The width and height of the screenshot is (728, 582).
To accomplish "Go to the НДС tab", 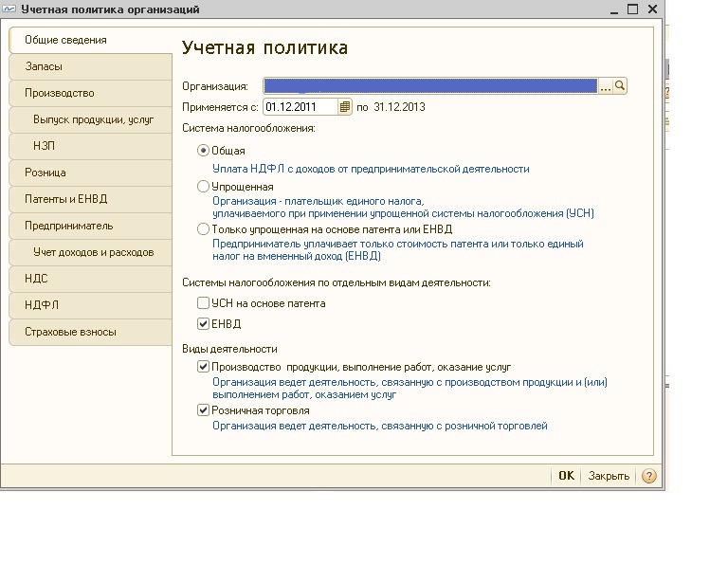I will click(91, 279).
